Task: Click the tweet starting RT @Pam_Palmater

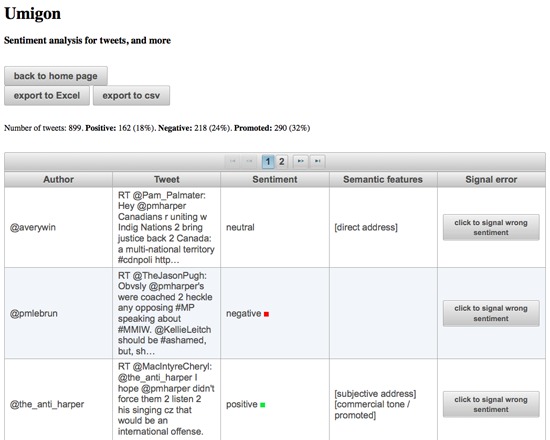Action: click(x=166, y=227)
